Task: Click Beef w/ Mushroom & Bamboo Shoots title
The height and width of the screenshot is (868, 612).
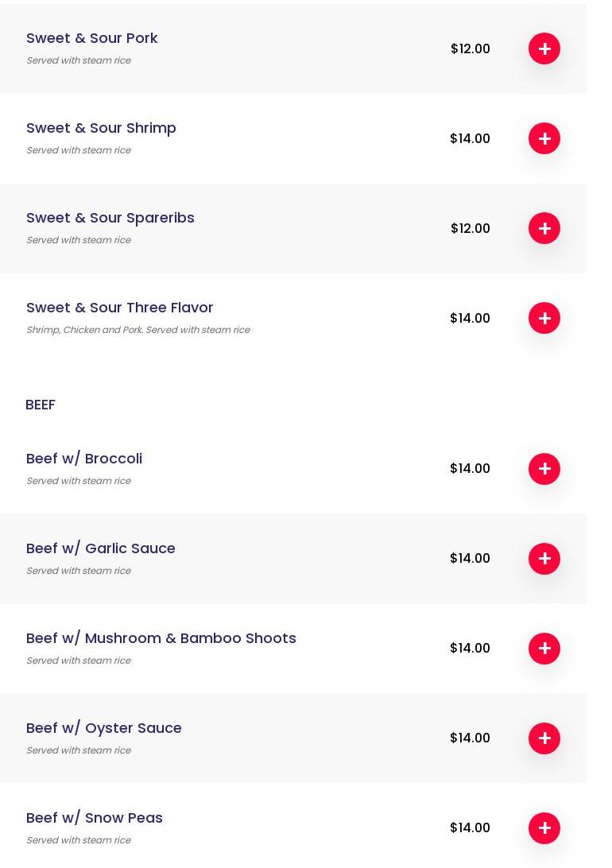Action: tap(161, 638)
